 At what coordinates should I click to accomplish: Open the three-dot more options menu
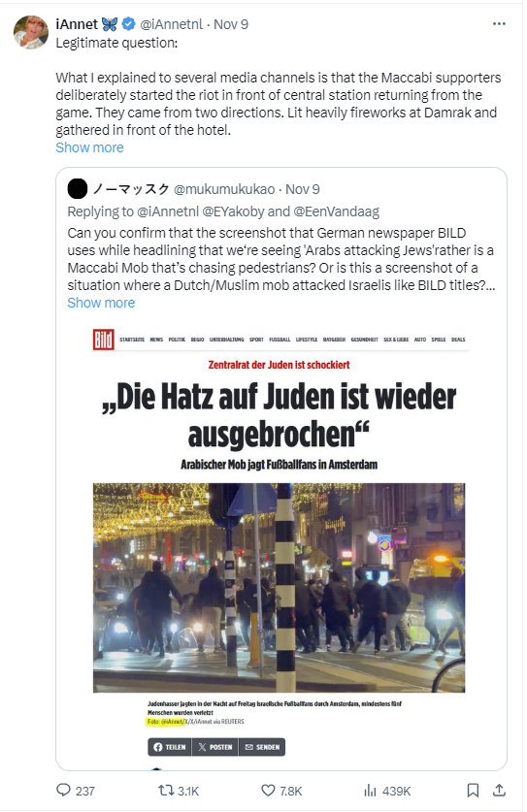point(499,24)
